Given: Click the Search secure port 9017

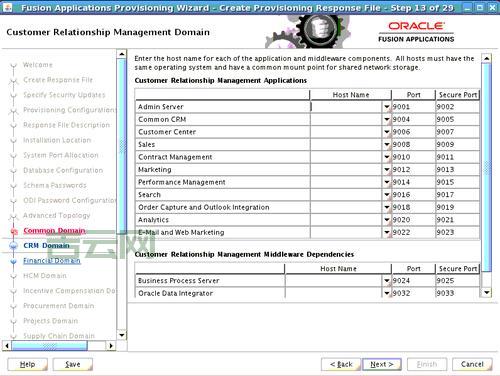Looking at the screenshot, I should 457,195.
